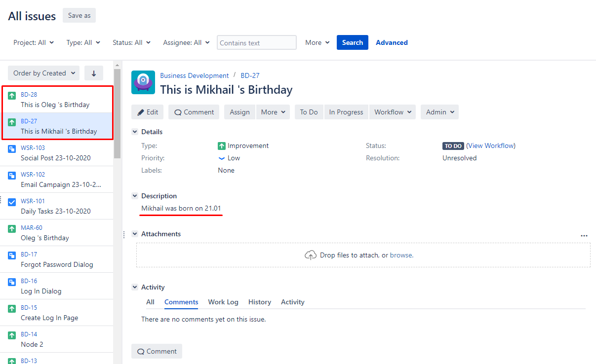Click the upload cloud icon in attachments
Viewport: 596px width, 364px height.
311,255
